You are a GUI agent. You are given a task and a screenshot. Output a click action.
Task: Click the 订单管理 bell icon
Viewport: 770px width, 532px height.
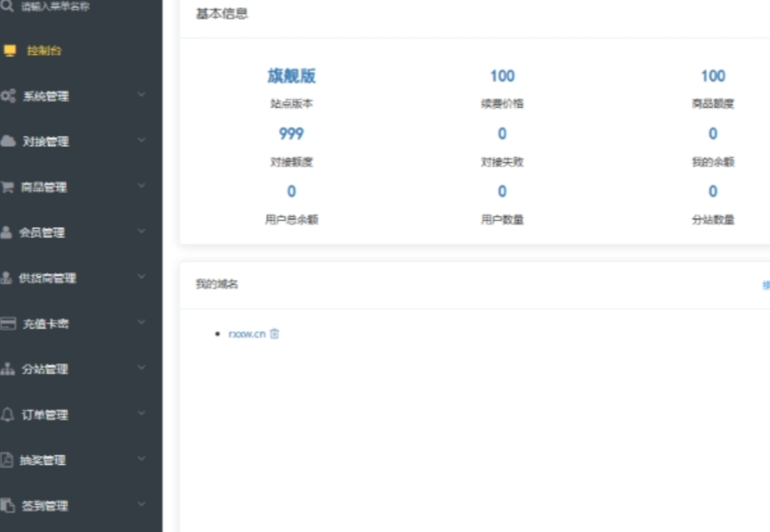[x=8, y=415]
